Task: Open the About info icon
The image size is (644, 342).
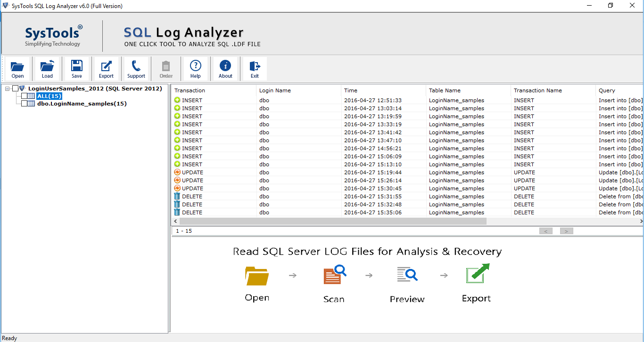Action: click(225, 69)
